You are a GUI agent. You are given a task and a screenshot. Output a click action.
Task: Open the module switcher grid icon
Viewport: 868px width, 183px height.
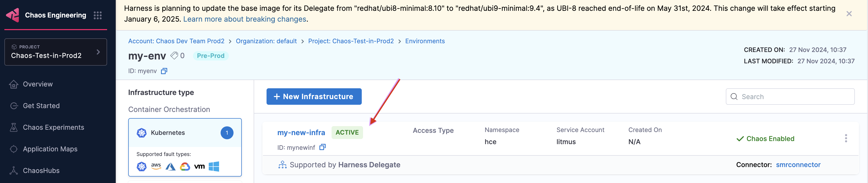tap(98, 15)
